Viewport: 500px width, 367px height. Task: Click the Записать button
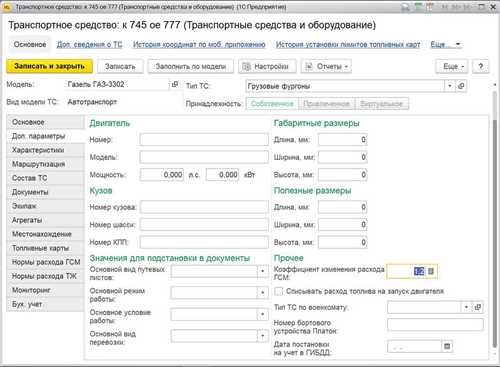coord(120,66)
